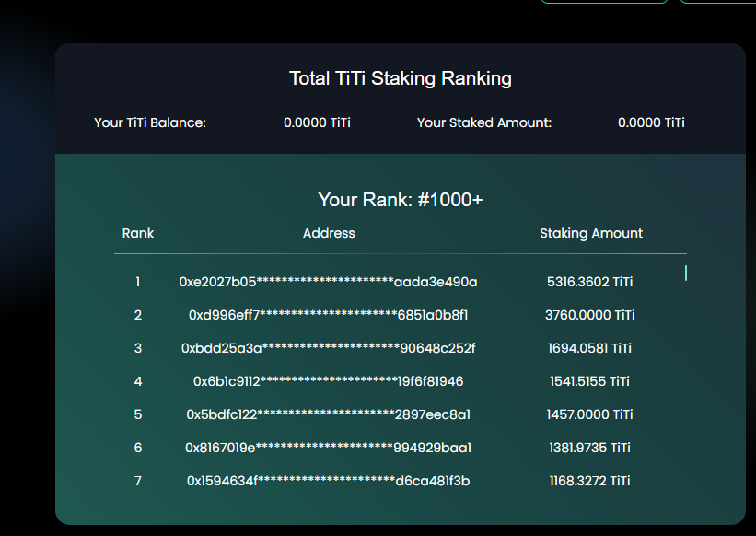Image resolution: width=756 pixels, height=536 pixels.
Task: Click the TiTi balance value 0.0000 TiTi
Action: (317, 122)
